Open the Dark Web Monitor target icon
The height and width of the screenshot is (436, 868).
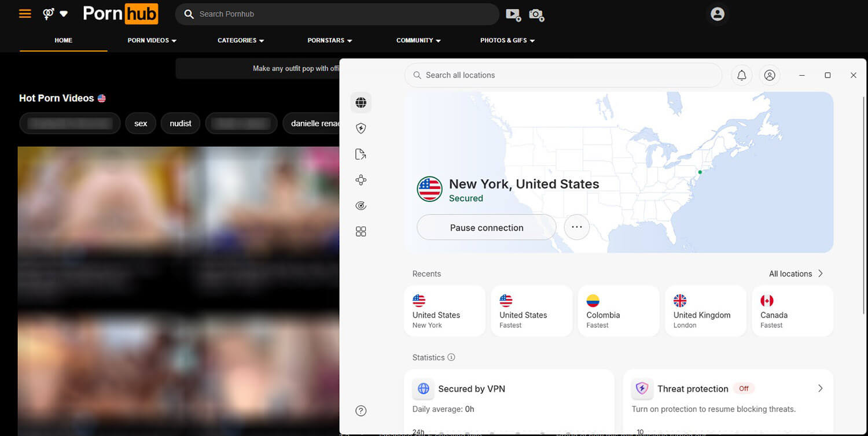361,206
